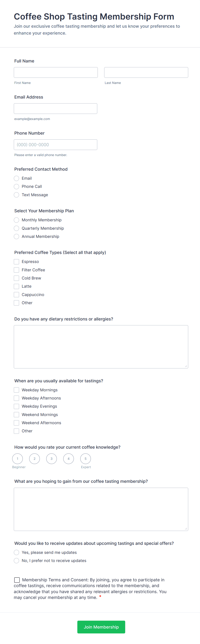Focus the Email Address field
The height and width of the screenshot is (644, 200).
coord(55,108)
